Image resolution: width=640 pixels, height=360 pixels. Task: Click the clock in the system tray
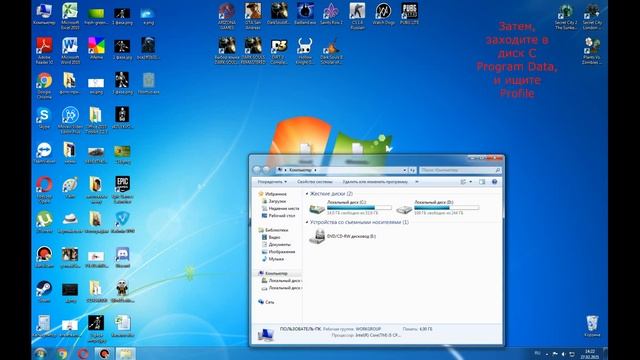(589, 354)
